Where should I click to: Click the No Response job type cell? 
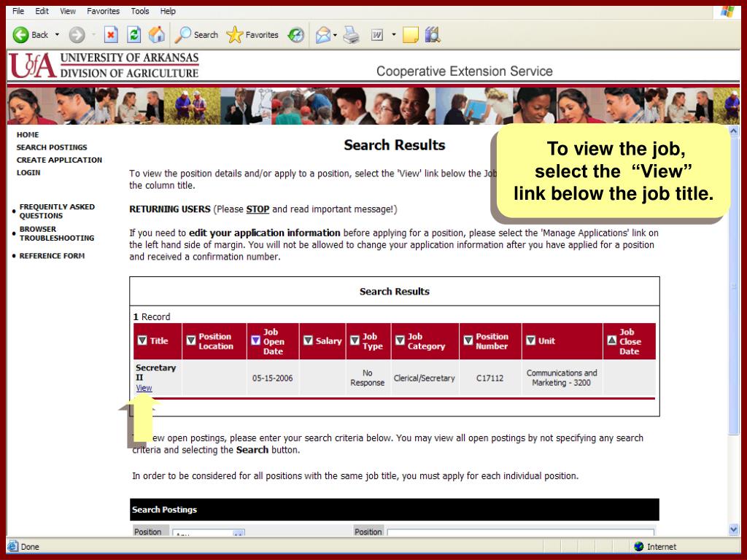(368, 378)
